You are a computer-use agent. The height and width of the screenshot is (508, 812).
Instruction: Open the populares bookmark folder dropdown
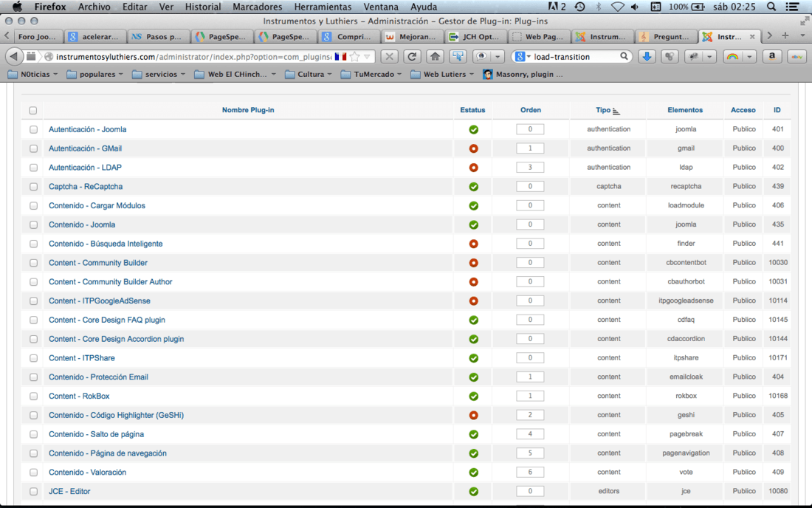tap(94, 75)
